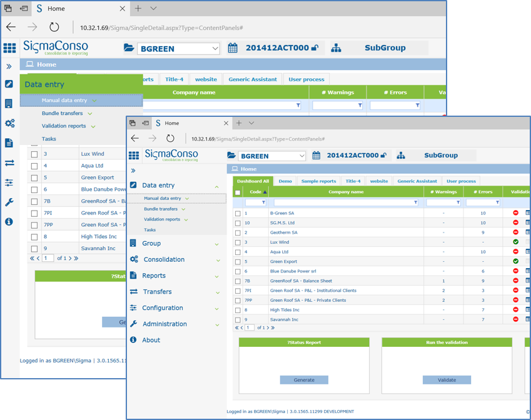Click the Validate button
This screenshot has height=420, width=531.
[447, 380]
